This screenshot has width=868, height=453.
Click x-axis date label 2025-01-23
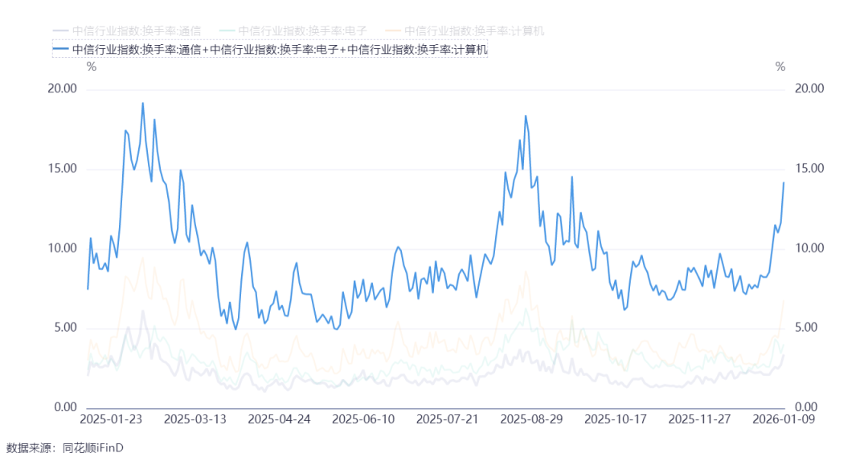111,419
